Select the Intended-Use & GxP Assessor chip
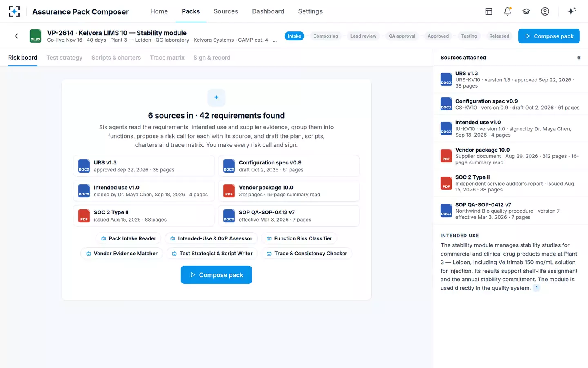This screenshot has width=588, height=368. click(x=211, y=238)
